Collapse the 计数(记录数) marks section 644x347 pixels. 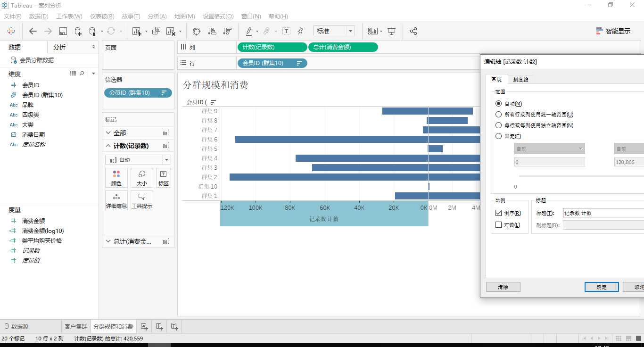[x=108, y=146]
